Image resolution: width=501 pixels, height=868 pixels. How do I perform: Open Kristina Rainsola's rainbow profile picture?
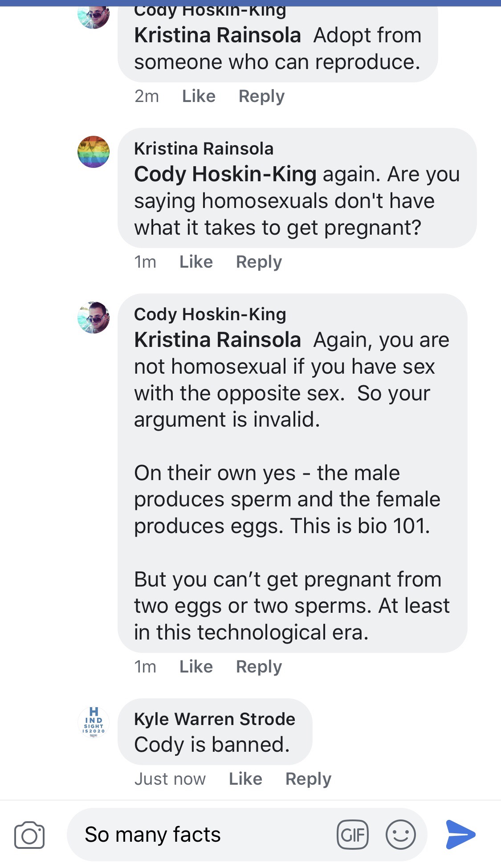point(94,152)
